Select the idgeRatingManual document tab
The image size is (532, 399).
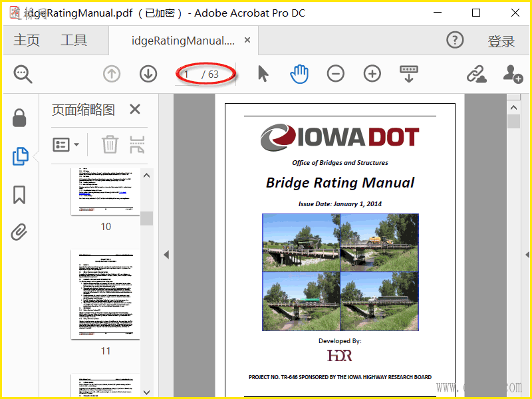coord(183,41)
